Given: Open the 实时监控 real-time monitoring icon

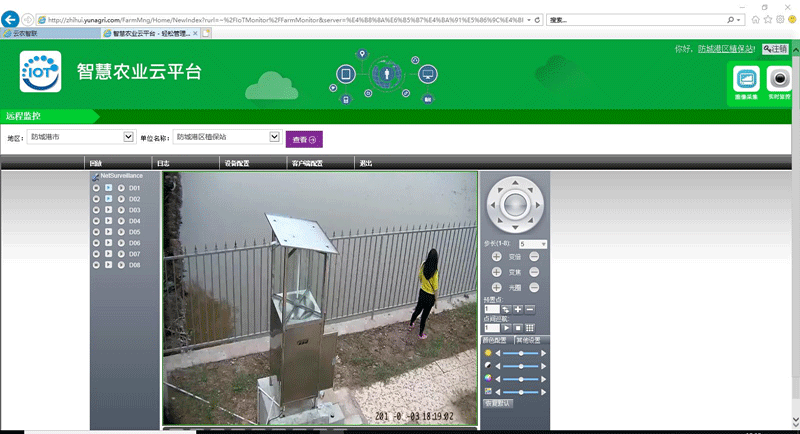Looking at the screenshot, I should 778,81.
